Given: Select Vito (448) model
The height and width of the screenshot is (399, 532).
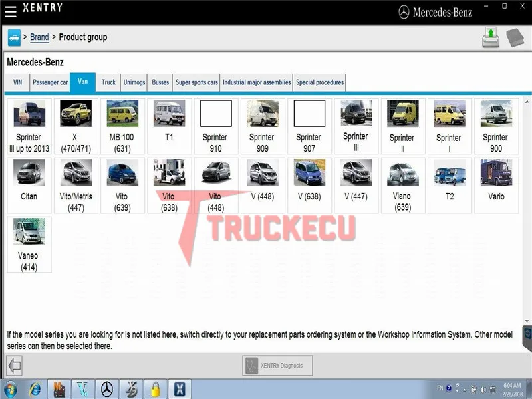Looking at the screenshot, I should click(215, 186).
